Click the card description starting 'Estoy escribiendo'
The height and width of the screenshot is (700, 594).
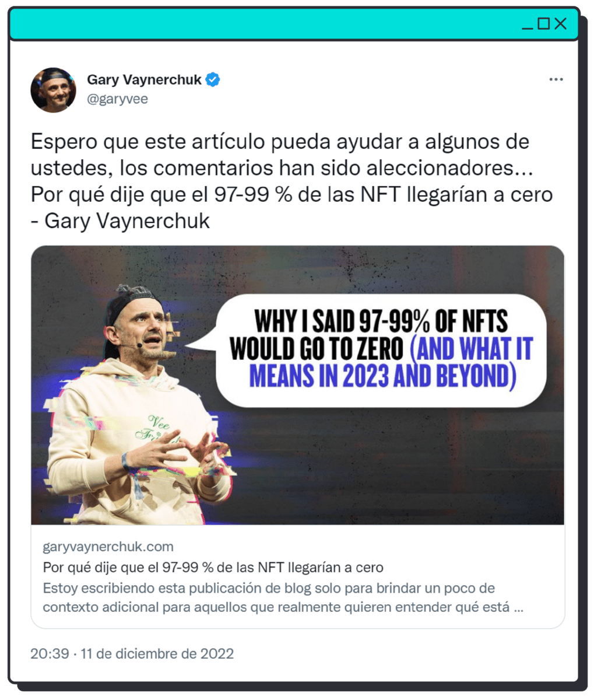[x=283, y=597]
